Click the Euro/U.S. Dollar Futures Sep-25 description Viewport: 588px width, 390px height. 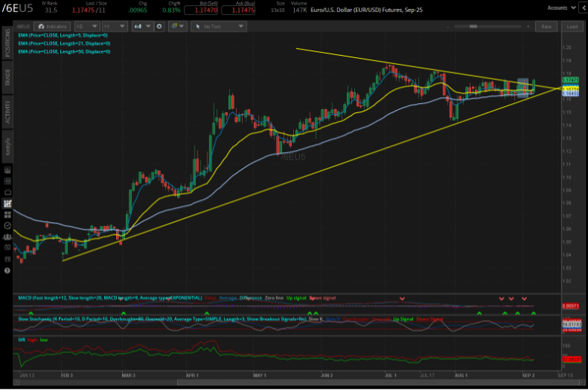[x=366, y=10]
